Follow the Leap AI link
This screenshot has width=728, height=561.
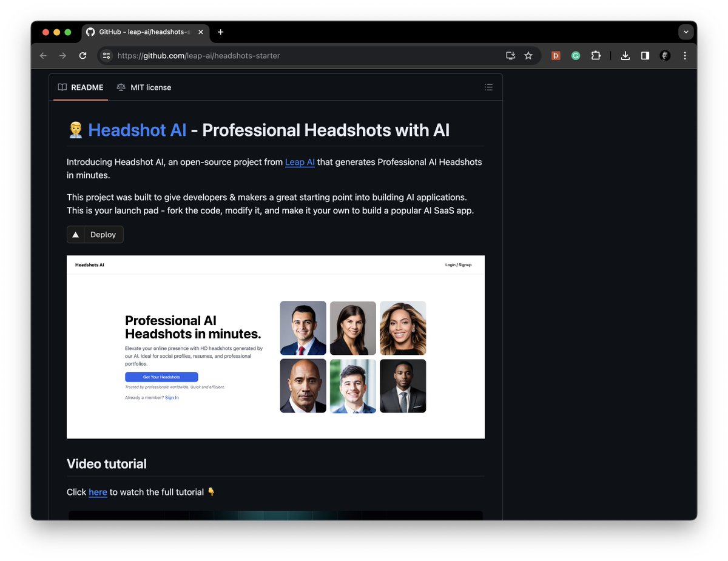[300, 162]
